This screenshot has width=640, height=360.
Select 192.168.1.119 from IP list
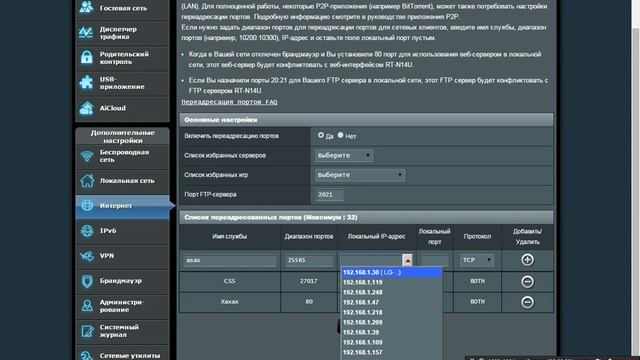391,282
